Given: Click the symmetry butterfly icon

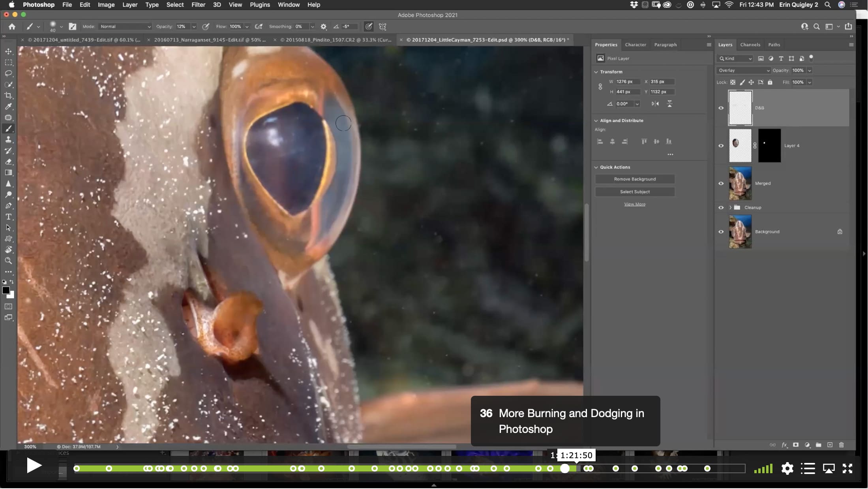Looking at the screenshot, I should [382, 26].
